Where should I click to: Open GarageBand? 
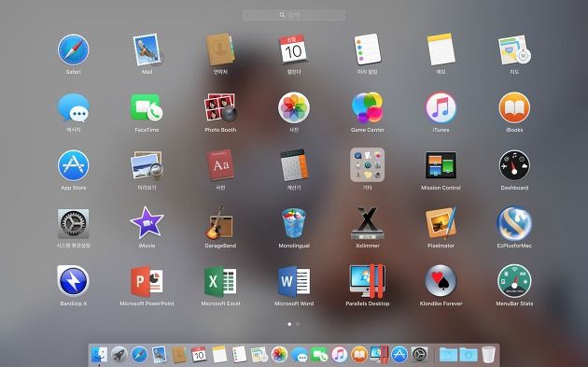pyautogui.click(x=220, y=223)
